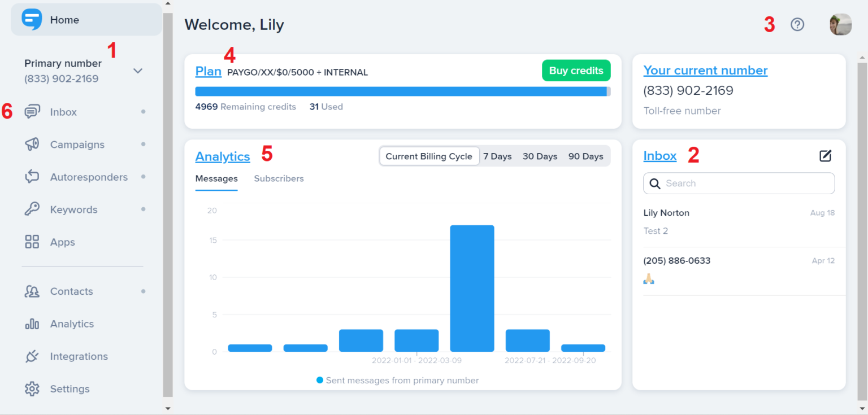This screenshot has height=415, width=868.
Task: Select the Current Billing Cycle range option
Action: (x=429, y=156)
